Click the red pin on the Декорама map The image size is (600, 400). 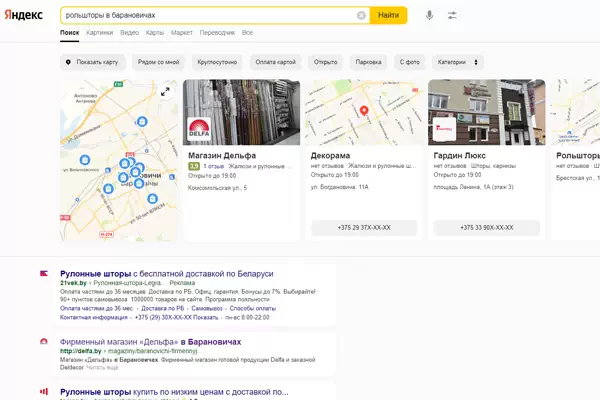365,110
